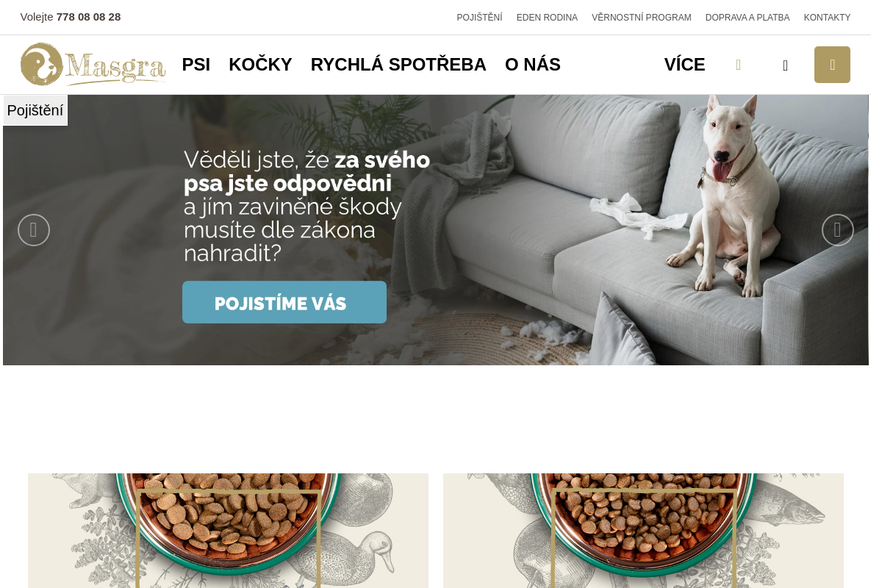Open VĚRNOSTNÍ PROGRAM link
The width and height of the screenshot is (882, 588).
click(642, 18)
